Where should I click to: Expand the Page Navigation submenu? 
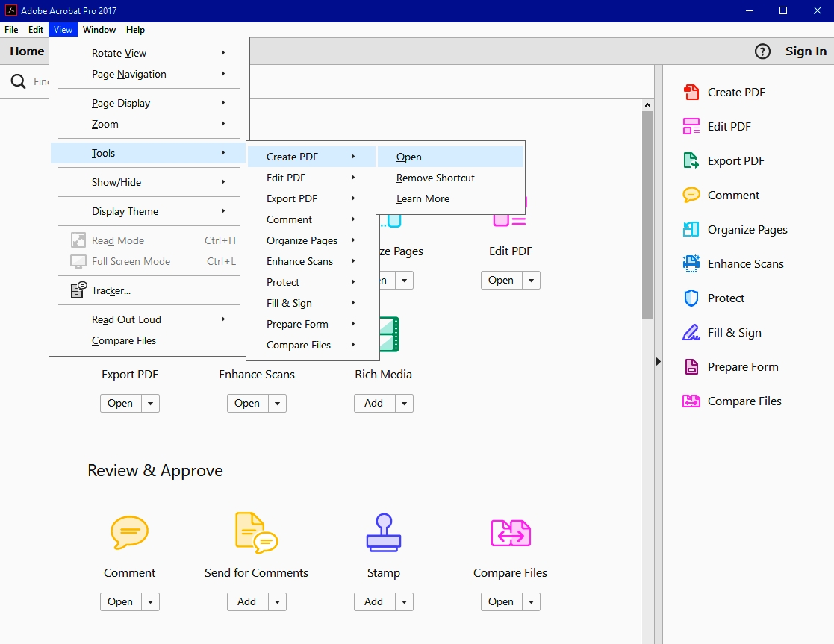149,74
